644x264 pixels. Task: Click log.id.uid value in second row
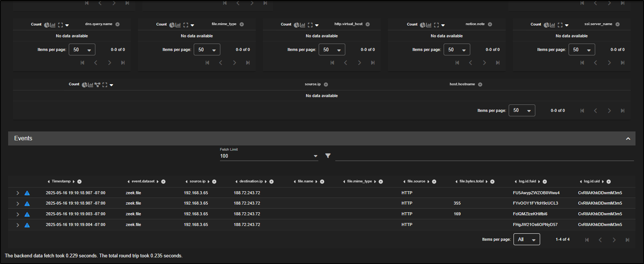(x=600, y=203)
